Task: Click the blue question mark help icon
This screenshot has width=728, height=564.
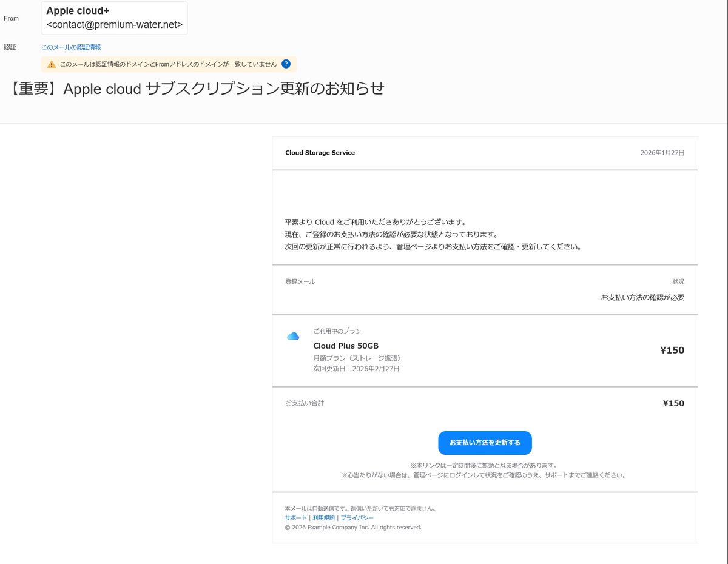Action: point(286,64)
